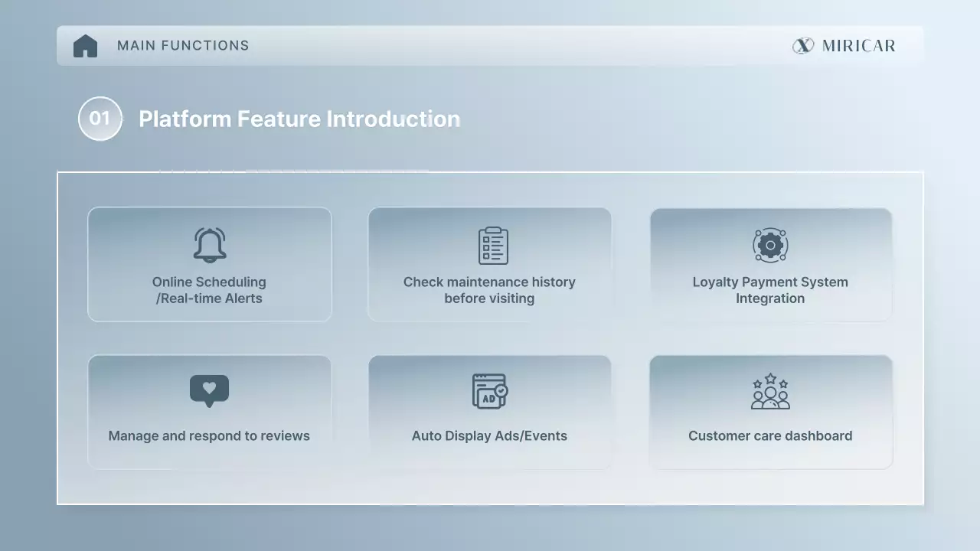Image resolution: width=980 pixels, height=551 pixels.
Task: Choose Manage and respond to reviews text
Action: point(209,436)
